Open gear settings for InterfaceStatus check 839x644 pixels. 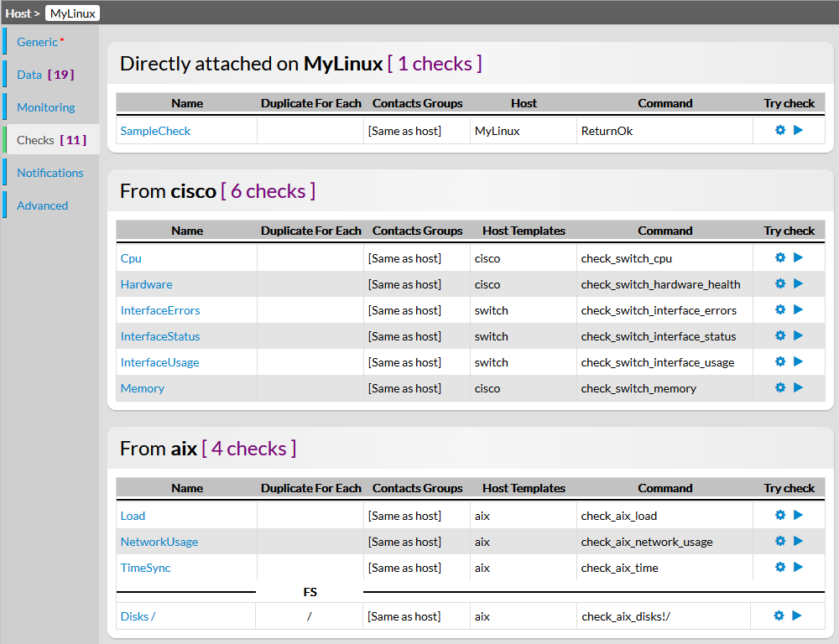coord(780,335)
